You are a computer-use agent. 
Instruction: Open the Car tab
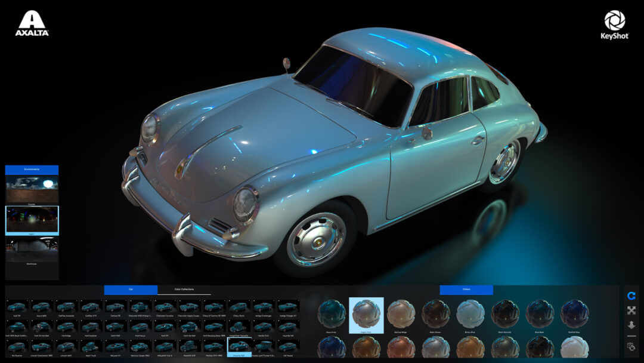pyautogui.click(x=131, y=290)
